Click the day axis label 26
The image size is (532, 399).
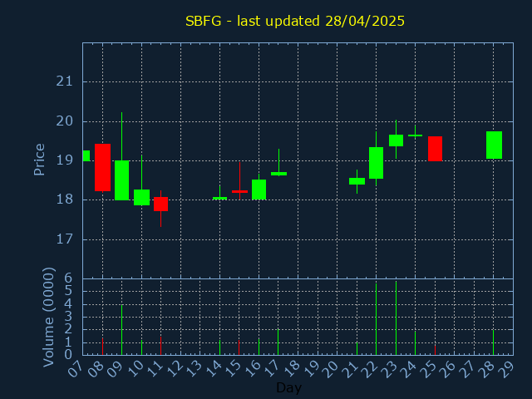[447, 369]
